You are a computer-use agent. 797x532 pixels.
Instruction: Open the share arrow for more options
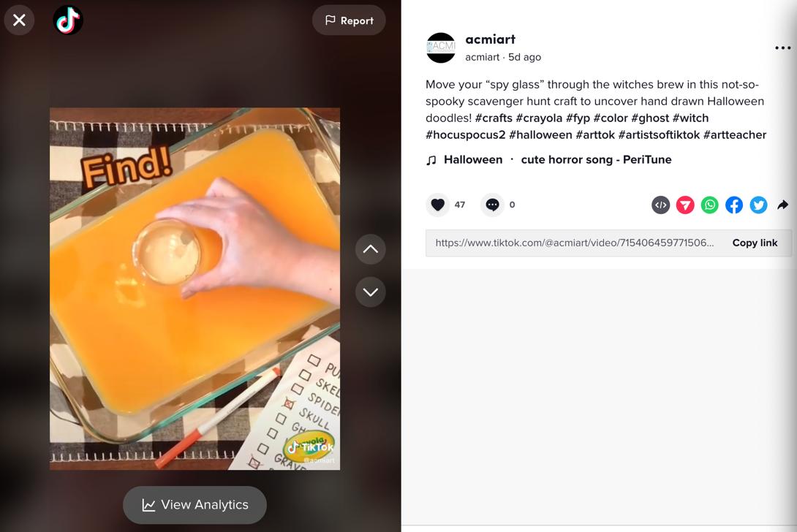coord(783,205)
